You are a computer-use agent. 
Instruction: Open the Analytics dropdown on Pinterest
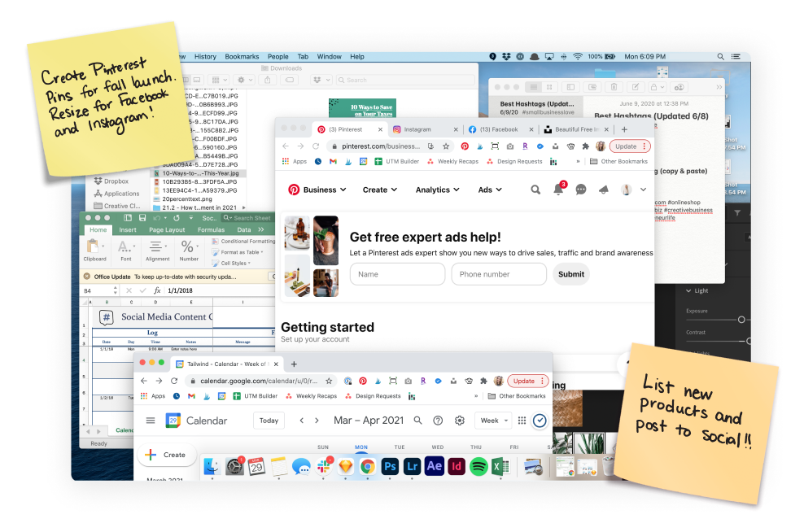pyautogui.click(x=437, y=190)
